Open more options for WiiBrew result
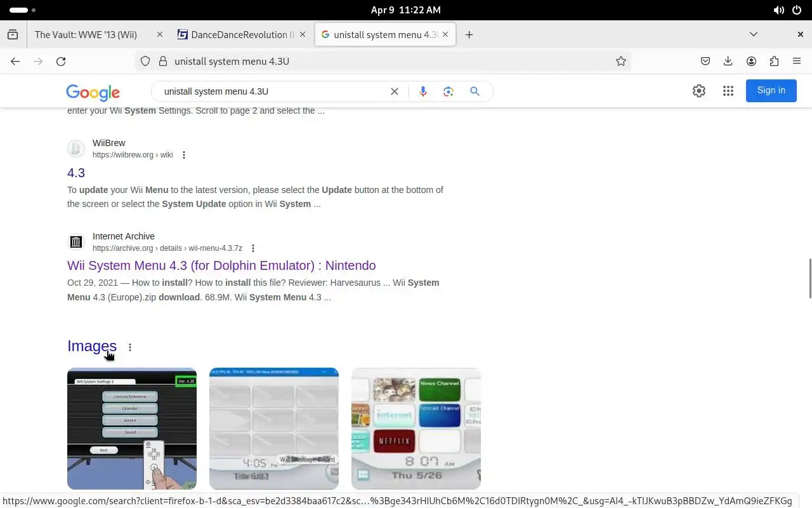This screenshot has height=508, width=812. pyautogui.click(x=184, y=155)
